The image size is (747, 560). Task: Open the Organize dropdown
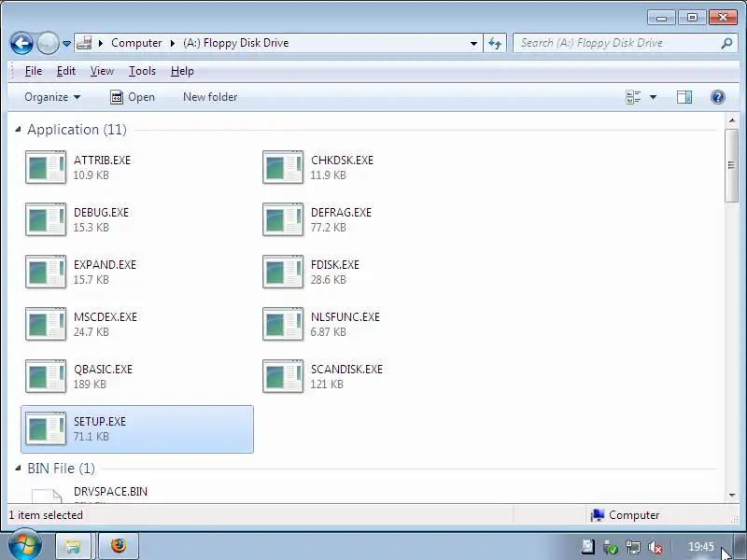[x=52, y=97]
